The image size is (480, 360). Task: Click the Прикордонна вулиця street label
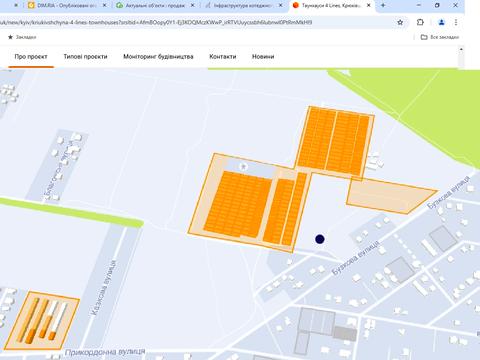pos(105,352)
